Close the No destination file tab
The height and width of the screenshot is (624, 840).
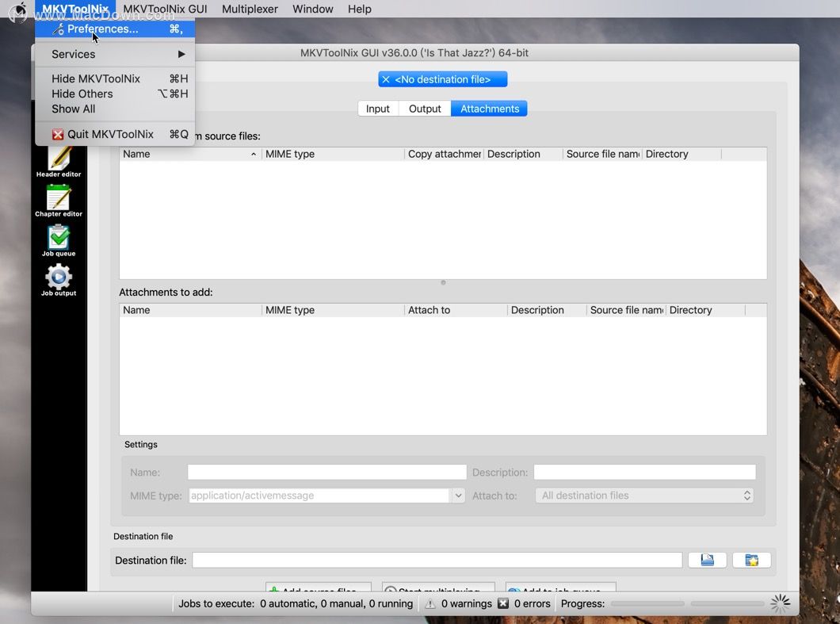pyautogui.click(x=386, y=79)
